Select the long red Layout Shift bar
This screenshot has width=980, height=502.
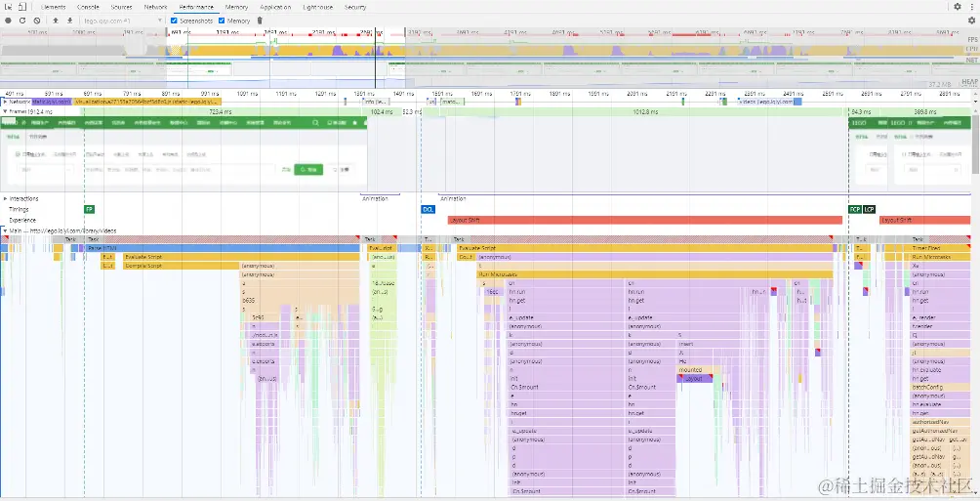[x=645, y=220]
